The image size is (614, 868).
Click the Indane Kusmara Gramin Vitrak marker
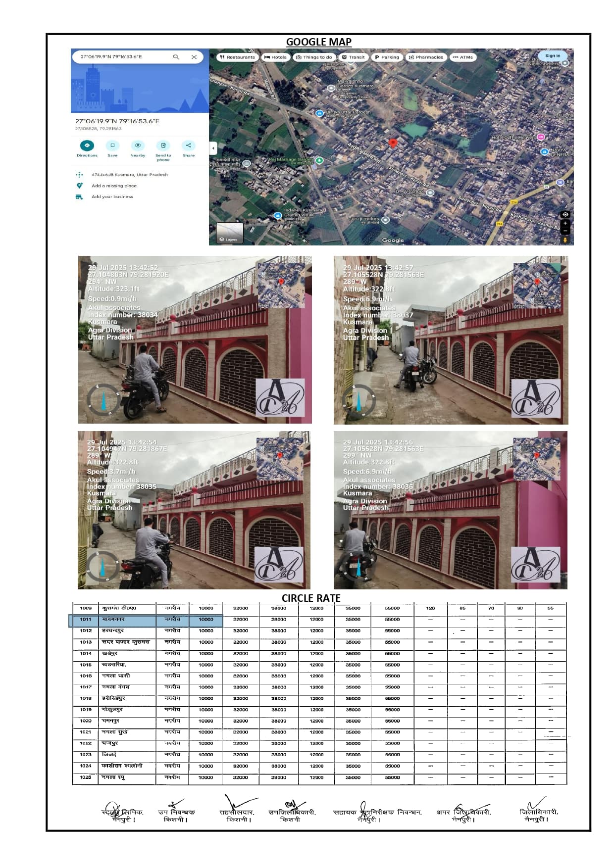click(278, 216)
